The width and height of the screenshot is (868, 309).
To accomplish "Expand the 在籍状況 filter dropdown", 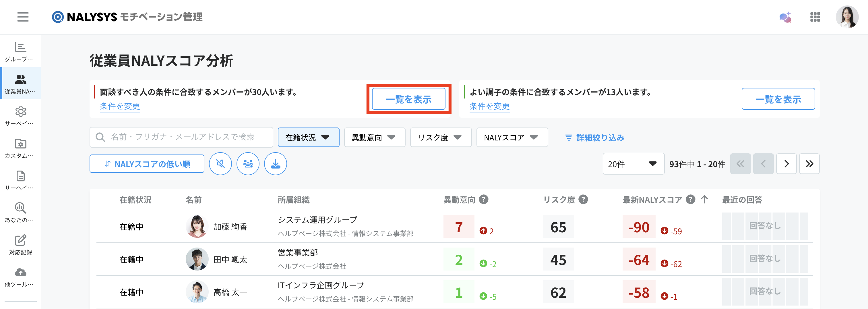I will tap(308, 138).
